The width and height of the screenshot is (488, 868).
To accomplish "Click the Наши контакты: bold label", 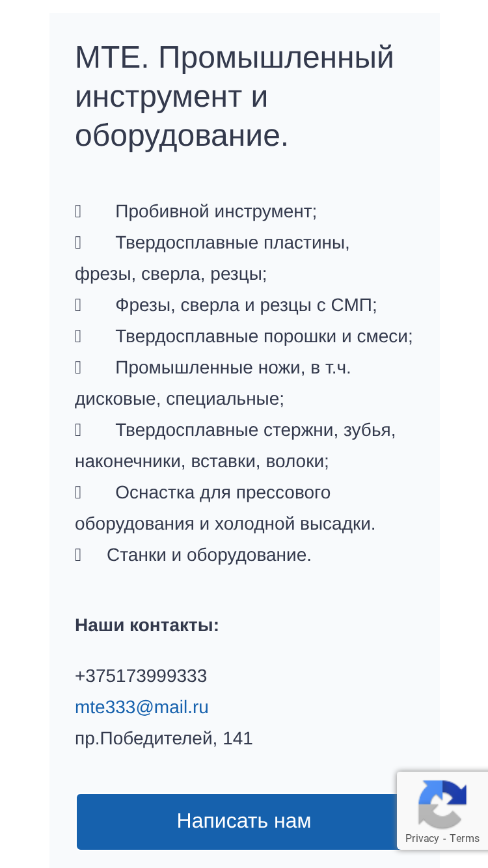I will coord(147,625).
